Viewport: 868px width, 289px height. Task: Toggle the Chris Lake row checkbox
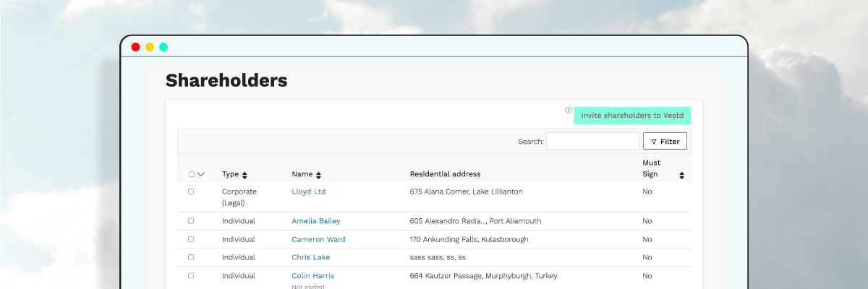tap(191, 257)
